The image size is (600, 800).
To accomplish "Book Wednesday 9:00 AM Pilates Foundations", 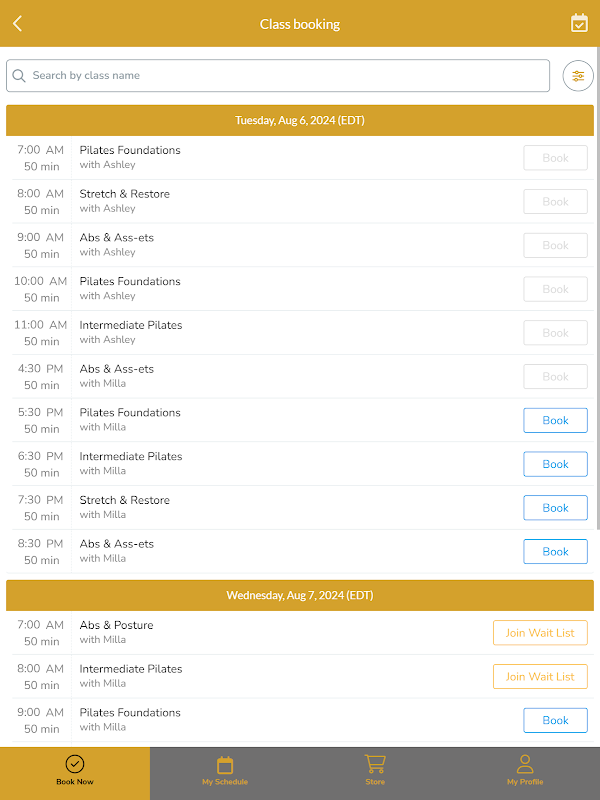I will click(x=555, y=720).
